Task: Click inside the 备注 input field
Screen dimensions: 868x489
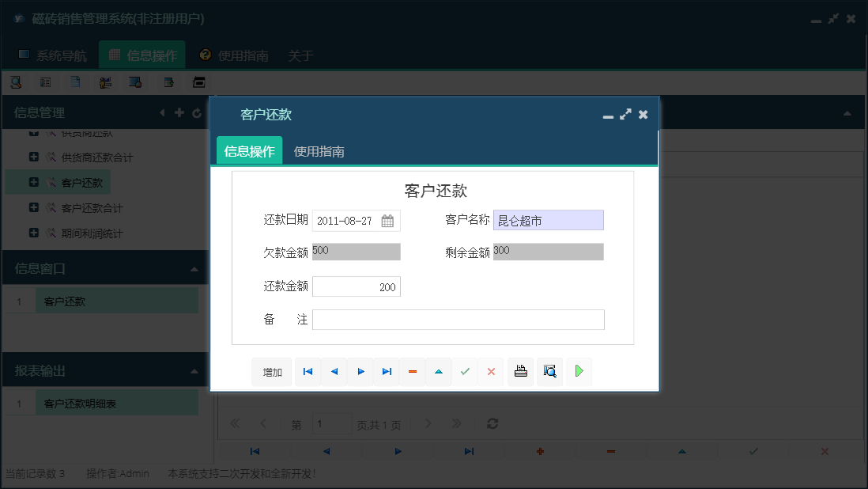Action: tap(459, 319)
